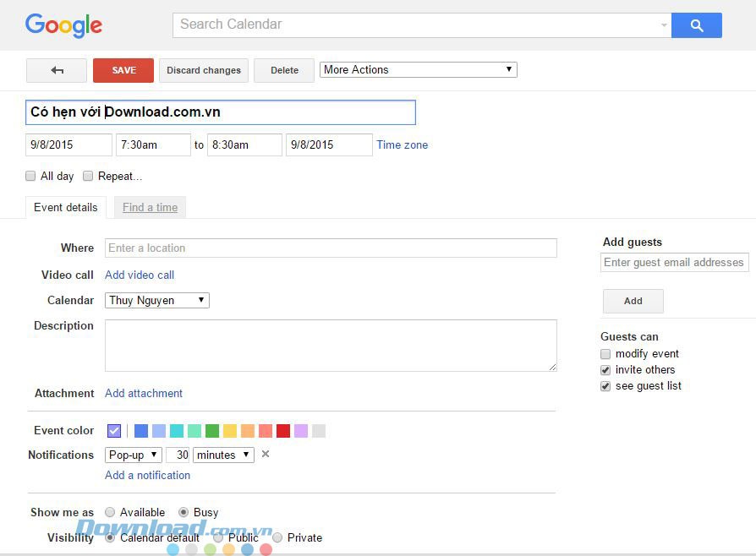Pick the red event color swatch
The image size is (756, 556).
(282, 431)
